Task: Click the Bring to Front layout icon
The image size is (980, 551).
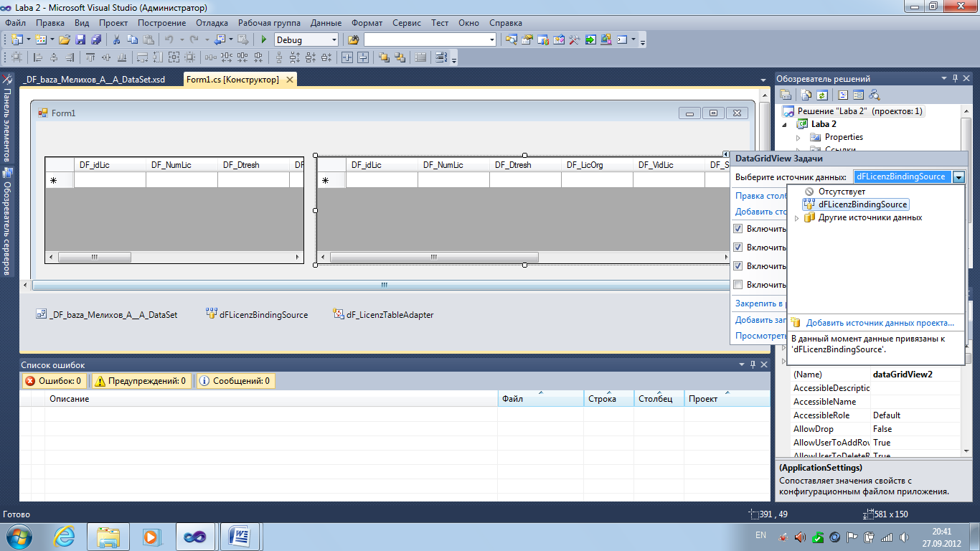Action: pyautogui.click(x=385, y=58)
